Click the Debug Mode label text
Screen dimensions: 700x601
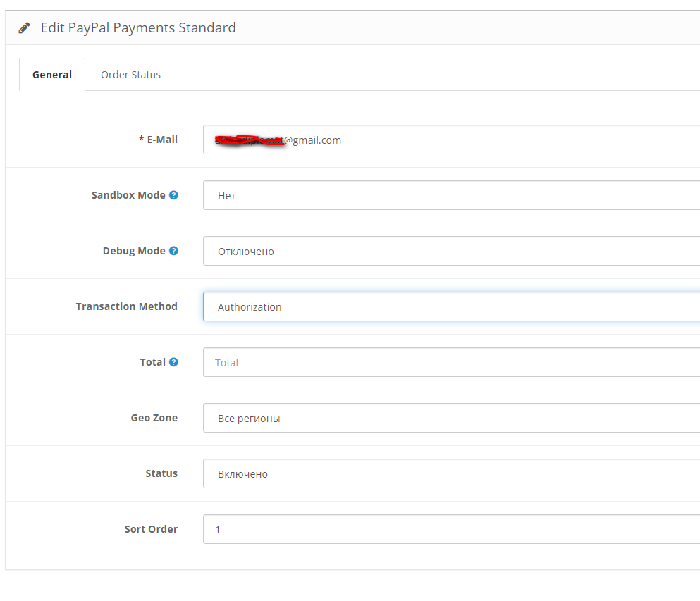[134, 251]
